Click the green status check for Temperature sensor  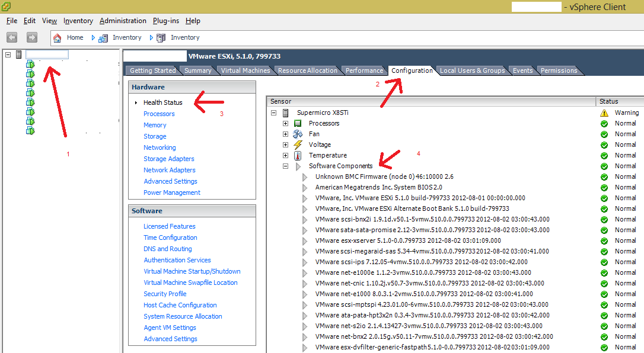pos(604,155)
